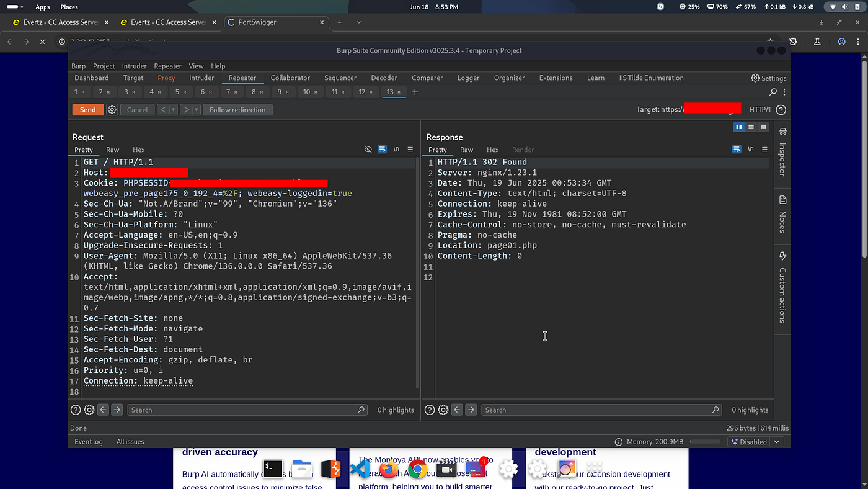
Task: Open the VS Code icon in dock
Action: [360, 469]
